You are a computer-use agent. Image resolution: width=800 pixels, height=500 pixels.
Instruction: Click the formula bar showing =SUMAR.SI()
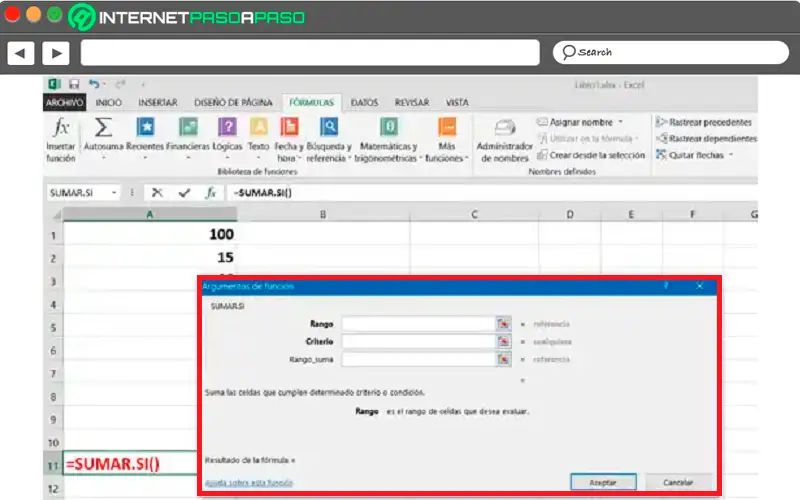(491, 193)
